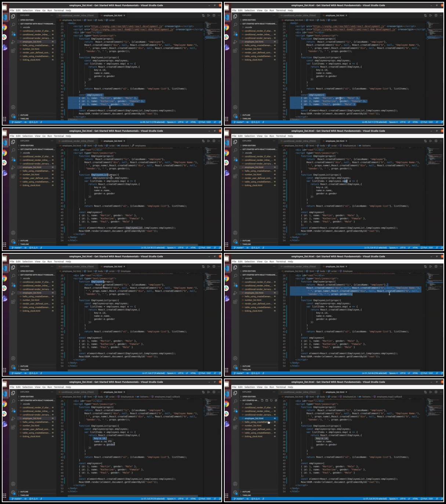Expand the OUTLINE section in the bottom-right frame
This screenshot has width=446, height=504.
(246, 492)
